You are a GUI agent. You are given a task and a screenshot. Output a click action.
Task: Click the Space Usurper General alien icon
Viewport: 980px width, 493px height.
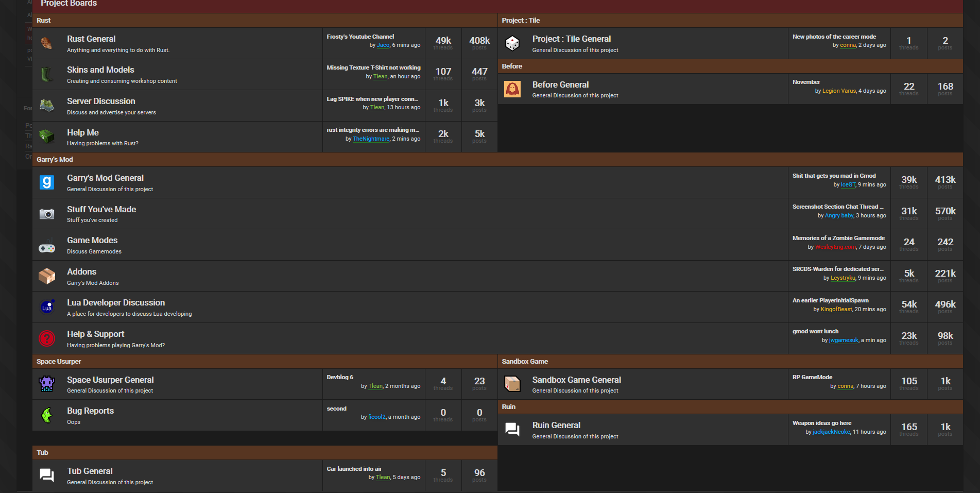click(47, 384)
